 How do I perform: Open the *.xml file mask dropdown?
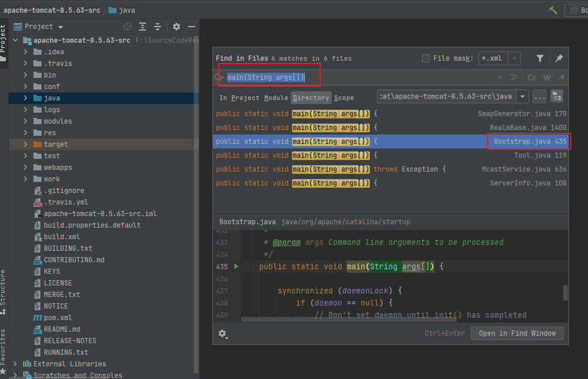click(x=515, y=58)
